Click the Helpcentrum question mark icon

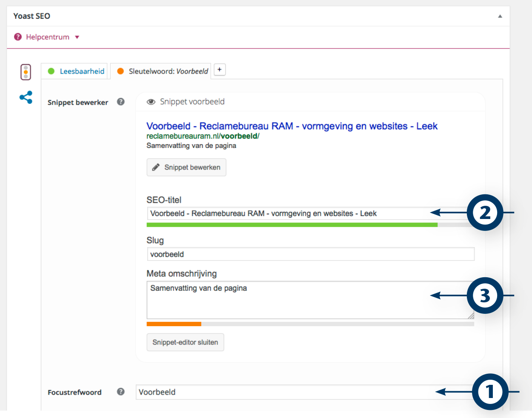tap(18, 37)
